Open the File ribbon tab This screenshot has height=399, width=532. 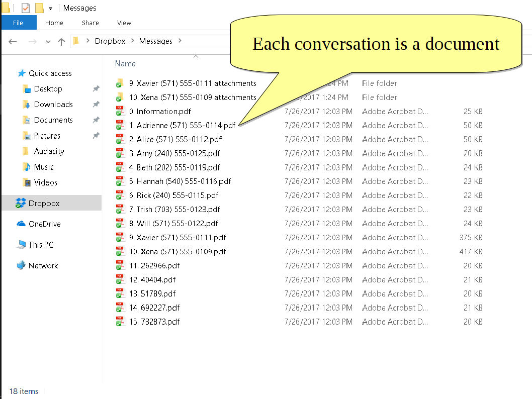pyautogui.click(x=18, y=23)
